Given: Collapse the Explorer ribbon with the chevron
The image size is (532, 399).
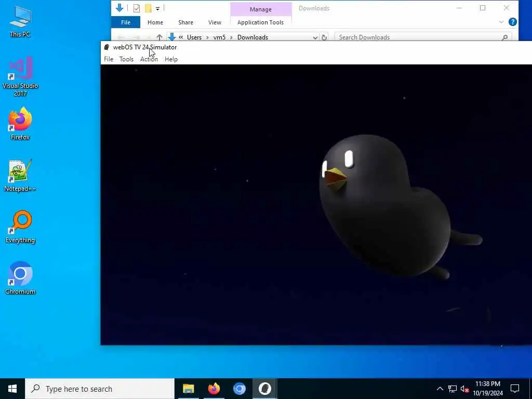Looking at the screenshot, I should (501, 22).
